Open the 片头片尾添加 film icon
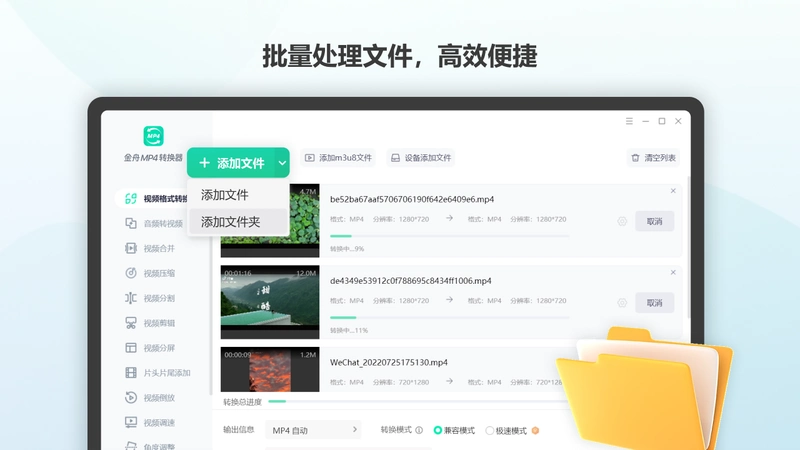The height and width of the screenshot is (450, 800). click(x=131, y=372)
